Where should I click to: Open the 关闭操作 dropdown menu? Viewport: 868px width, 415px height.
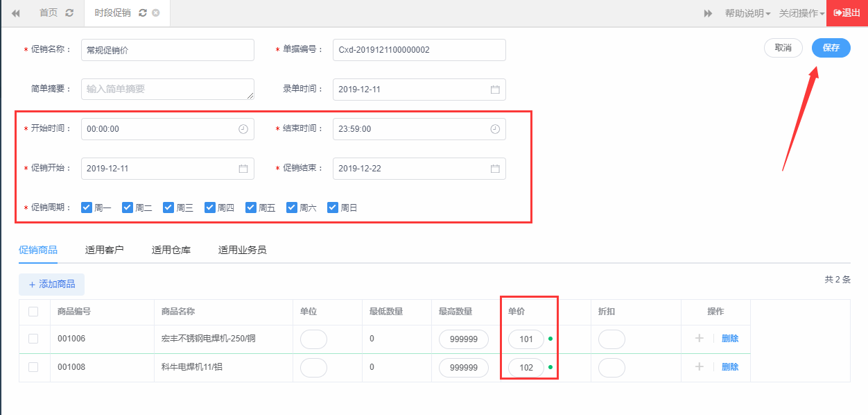click(801, 13)
